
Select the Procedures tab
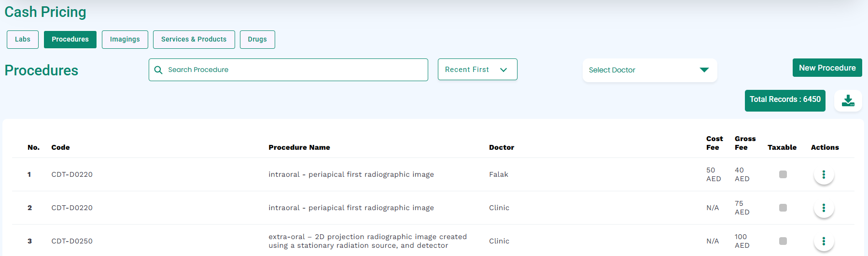point(70,40)
